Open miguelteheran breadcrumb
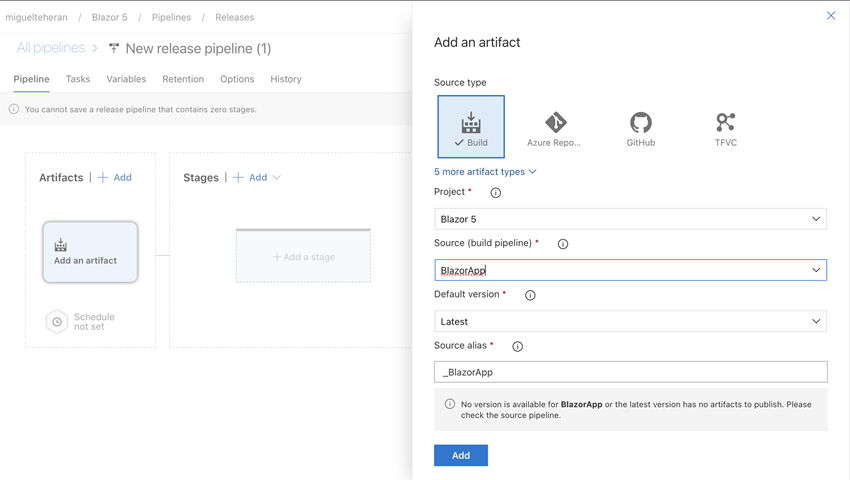 pos(36,17)
